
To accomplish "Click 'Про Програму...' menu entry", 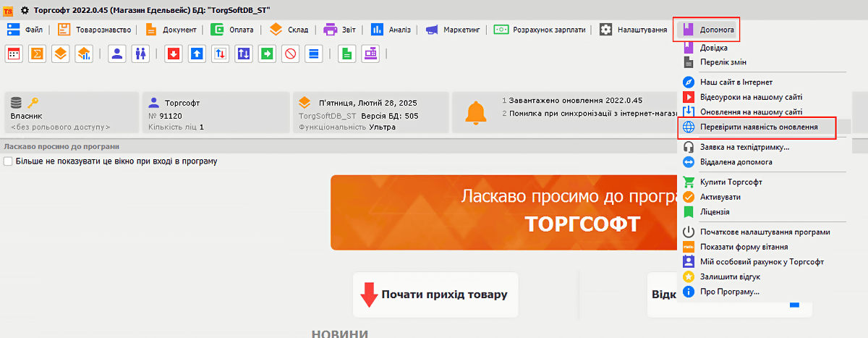I will coord(729,292).
